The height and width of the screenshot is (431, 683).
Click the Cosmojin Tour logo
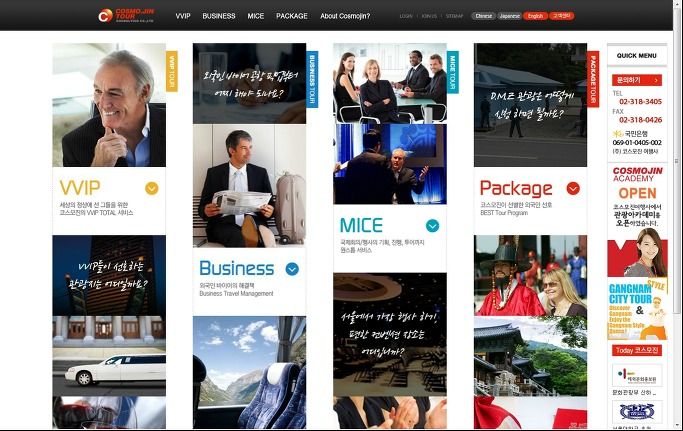pyautogui.click(x=126, y=15)
